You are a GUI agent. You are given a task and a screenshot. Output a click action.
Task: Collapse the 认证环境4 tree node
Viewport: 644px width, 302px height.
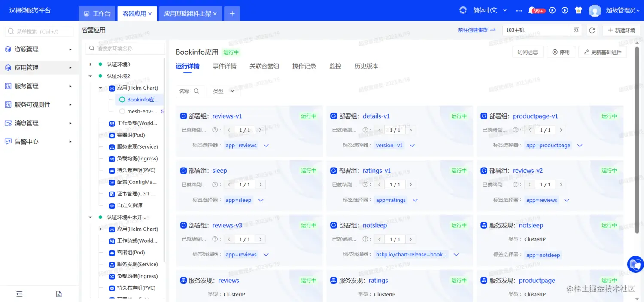tap(90, 217)
